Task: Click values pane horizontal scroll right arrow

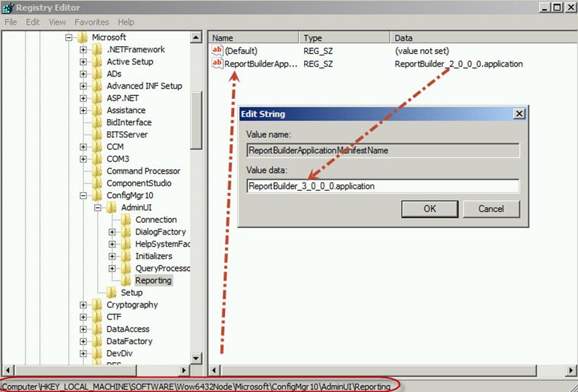Action: [571, 370]
